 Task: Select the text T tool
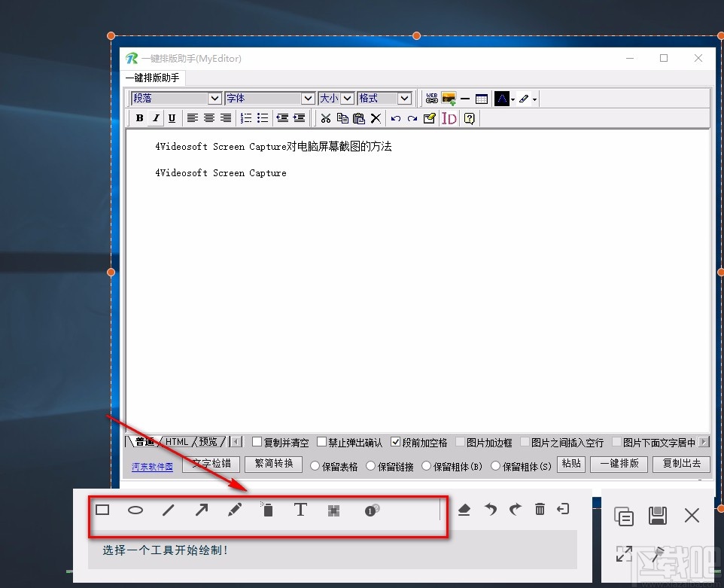pos(300,510)
